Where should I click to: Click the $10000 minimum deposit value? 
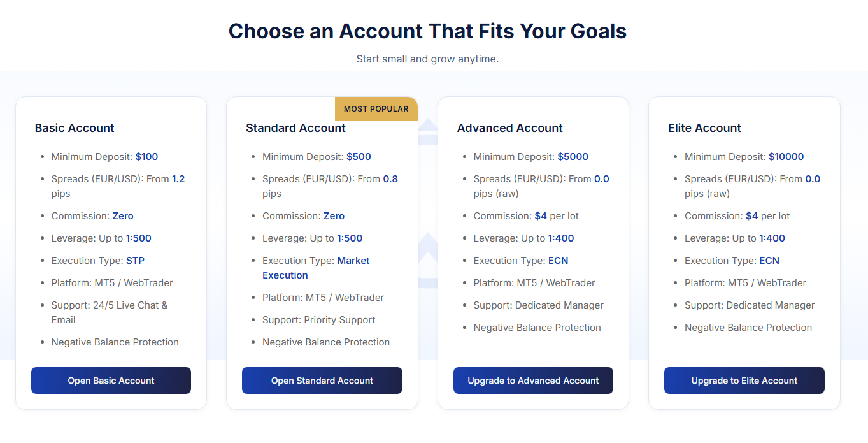(x=786, y=157)
